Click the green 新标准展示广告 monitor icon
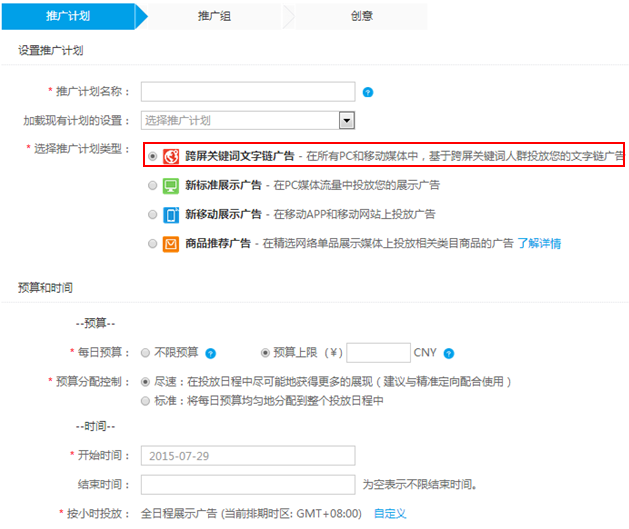Image resolution: width=629 pixels, height=529 pixels. 171,186
